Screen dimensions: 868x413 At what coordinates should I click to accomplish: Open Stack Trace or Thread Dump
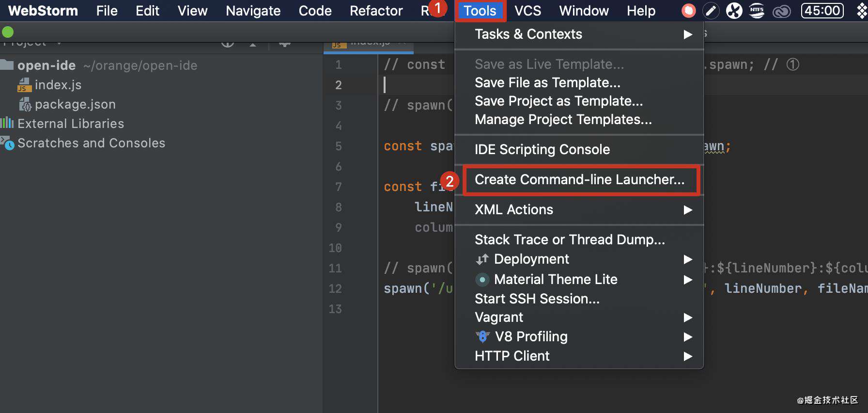click(x=579, y=240)
